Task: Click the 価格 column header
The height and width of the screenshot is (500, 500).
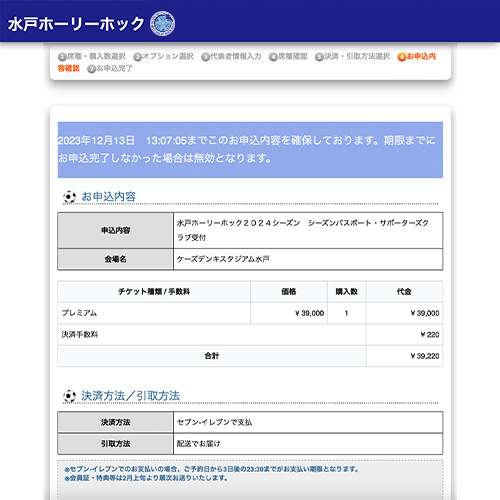Action: point(289,292)
